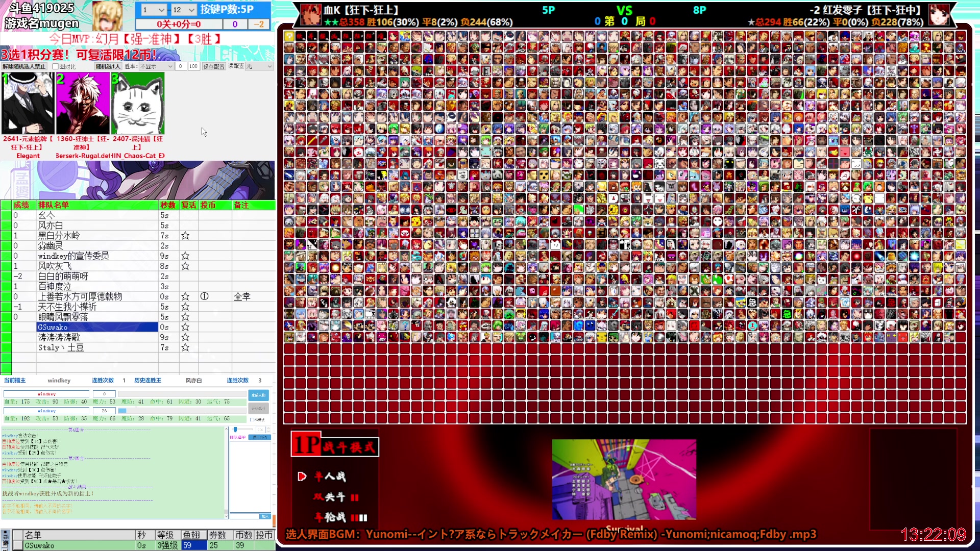Viewport: 980px width, 551px height.
Task: Click the 秒数 column header
Action: coord(168,205)
